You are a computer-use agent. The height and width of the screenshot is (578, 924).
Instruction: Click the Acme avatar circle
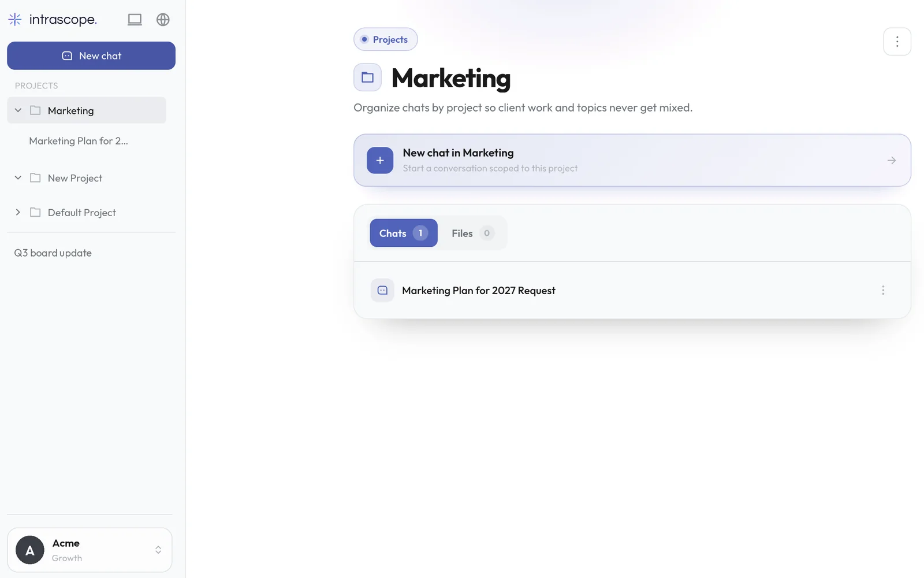(x=30, y=550)
